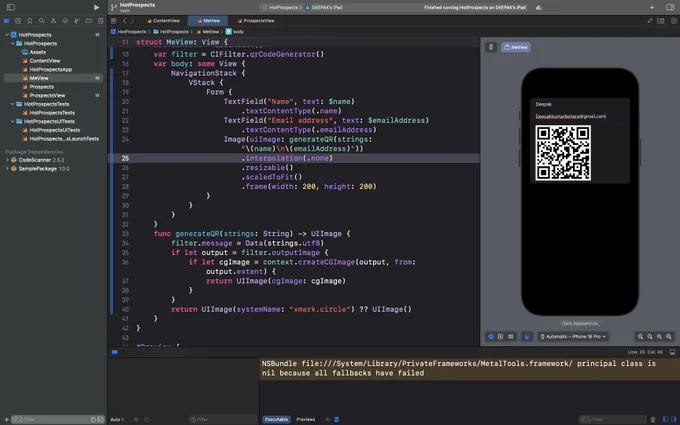Open the related items grid menu
This screenshot has height=425, width=680.
point(114,21)
